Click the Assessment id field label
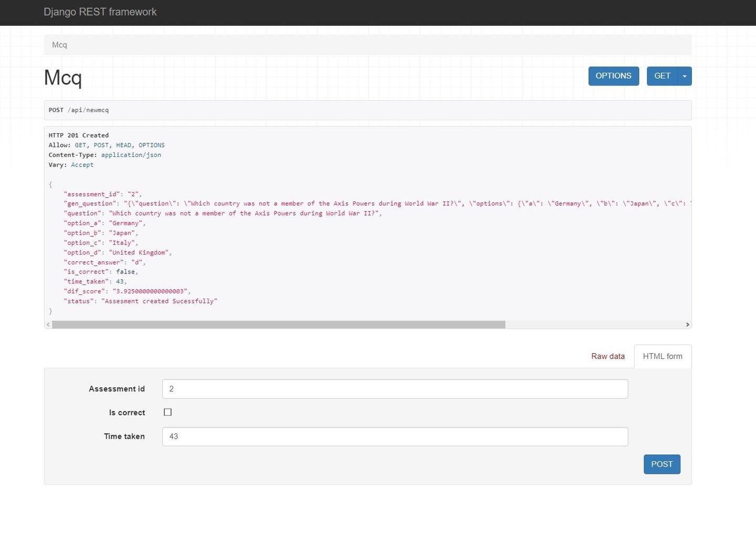The image size is (756, 550). pyautogui.click(x=117, y=389)
